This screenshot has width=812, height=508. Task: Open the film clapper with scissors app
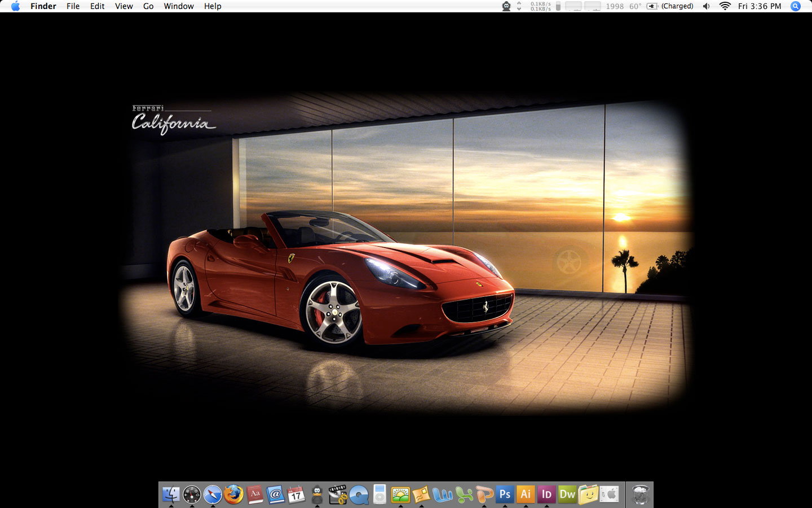point(338,494)
